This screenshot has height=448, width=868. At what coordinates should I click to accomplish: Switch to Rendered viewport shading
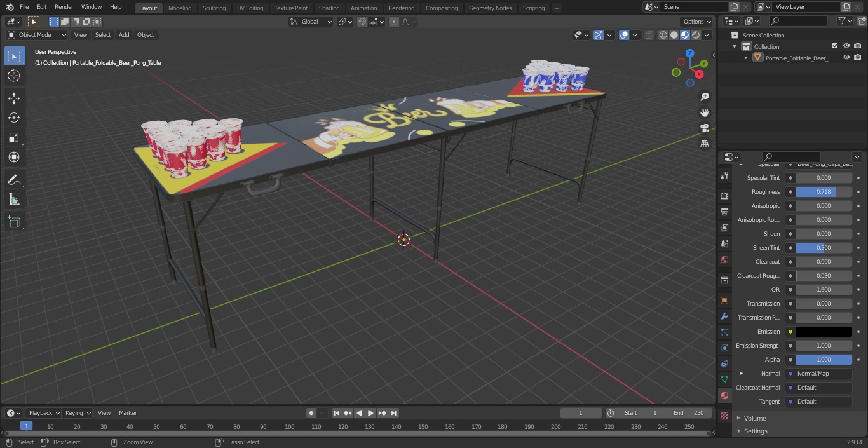pyautogui.click(x=696, y=35)
